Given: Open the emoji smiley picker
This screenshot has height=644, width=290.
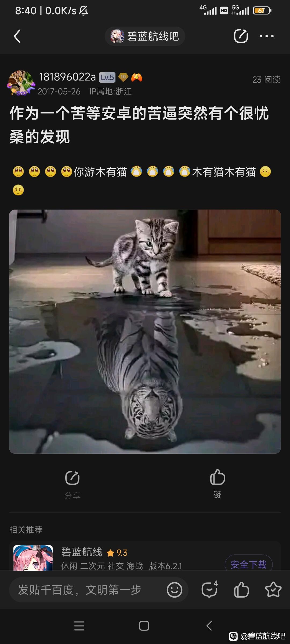Looking at the screenshot, I should (175, 590).
